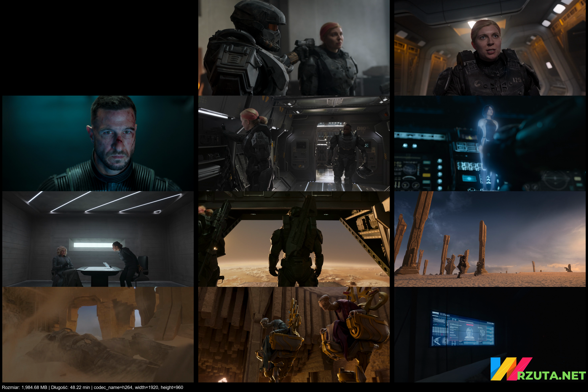Open thumbnail of blue hologram woman
588x392 pixels.
tap(490, 143)
